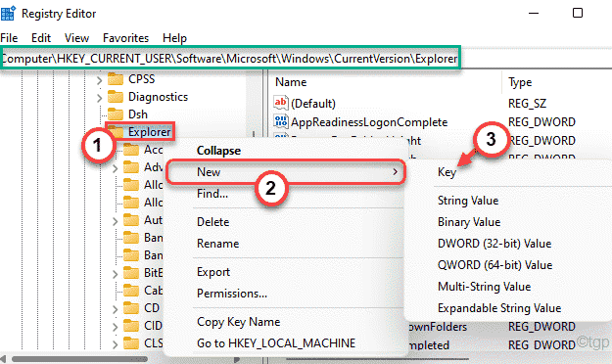Open the Help menu

coord(174,38)
